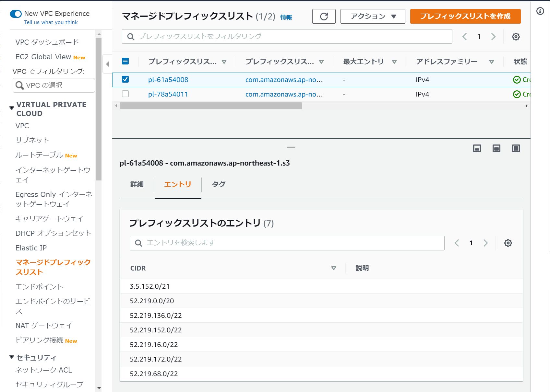Sort by second プレフィックスリス... column arrow
This screenshot has height=392, width=550.
(321, 62)
